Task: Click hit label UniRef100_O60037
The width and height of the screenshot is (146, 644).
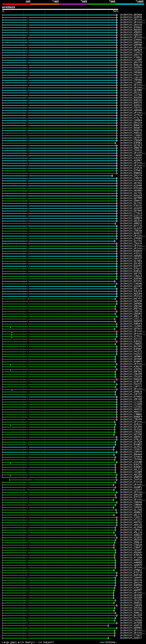Action: click(x=131, y=259)
